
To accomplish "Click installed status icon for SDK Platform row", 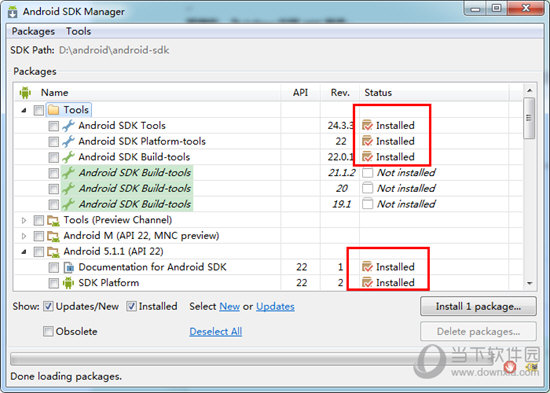I will pos(367,282).
